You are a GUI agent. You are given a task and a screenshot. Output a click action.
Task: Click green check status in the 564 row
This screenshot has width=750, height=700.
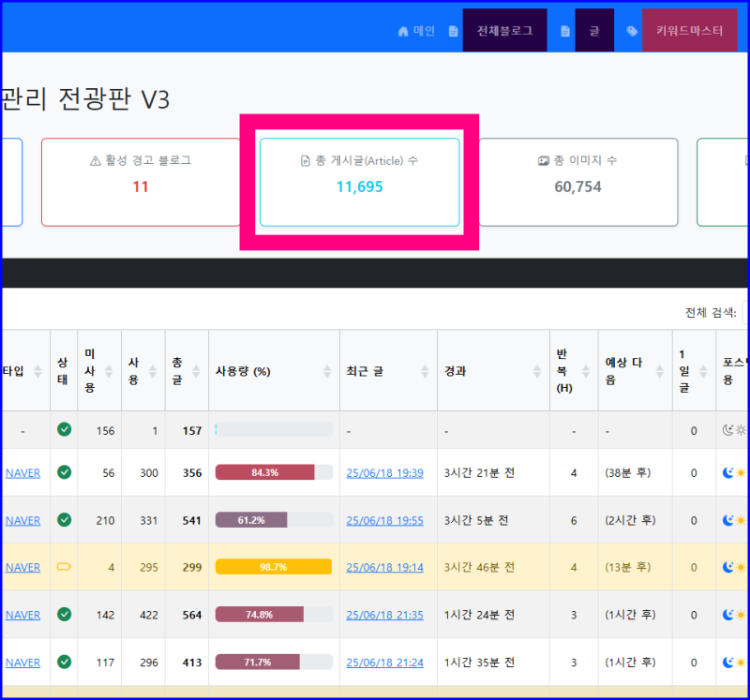[x=64, y=614]
